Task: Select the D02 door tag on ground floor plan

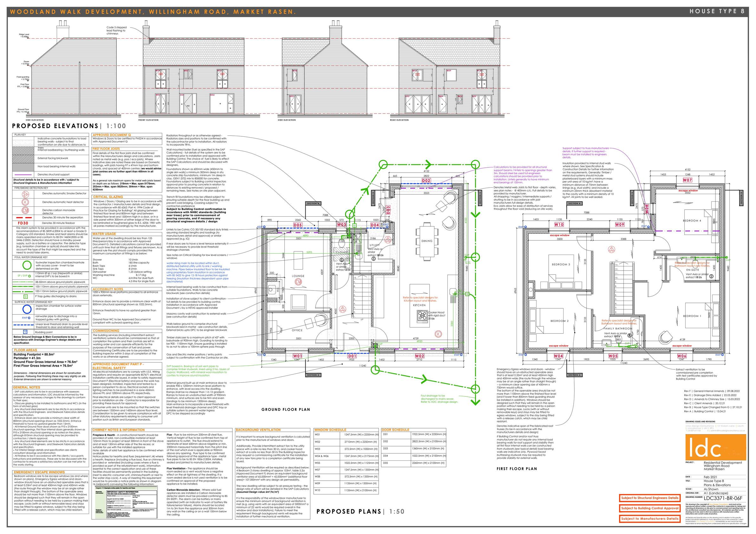Action: (426, 180)
